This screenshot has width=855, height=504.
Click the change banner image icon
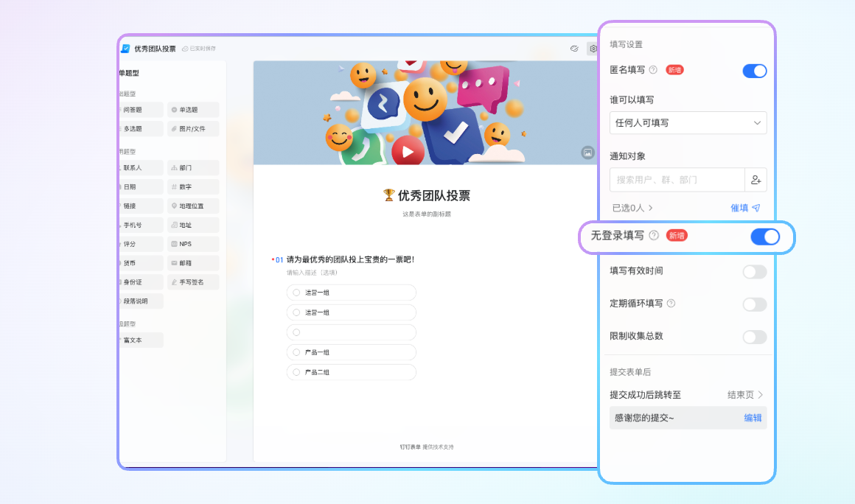[x=587, y=153]
